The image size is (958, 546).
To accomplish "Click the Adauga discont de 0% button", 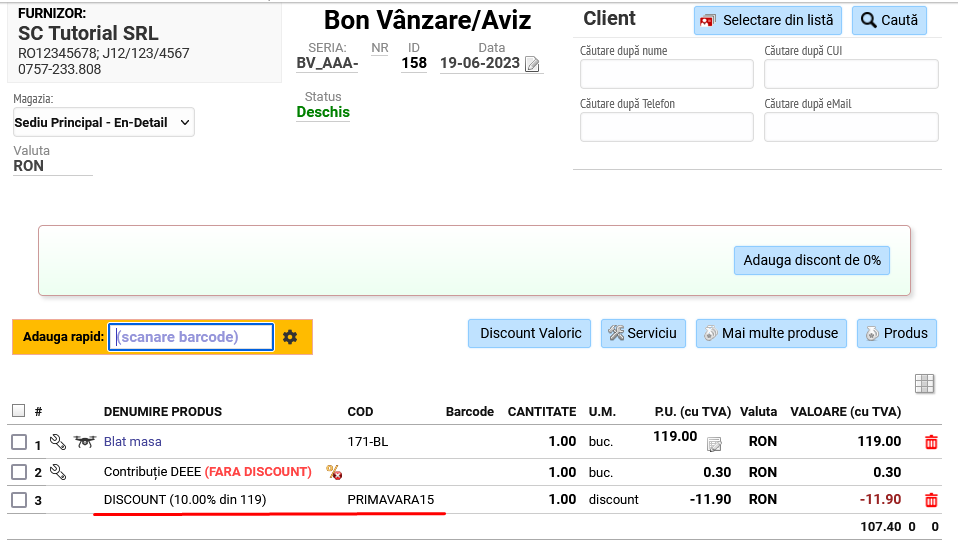I will pyautogui.click(x=812, y=260).
